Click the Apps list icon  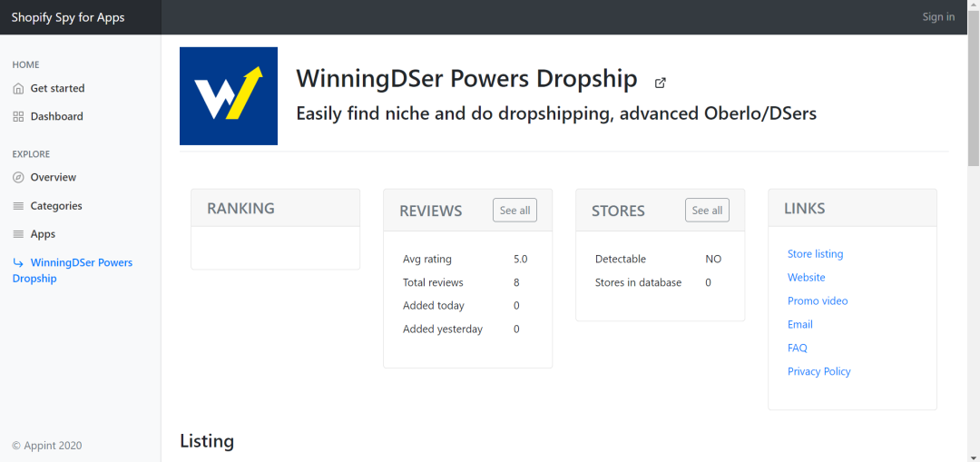click(18, 234)
